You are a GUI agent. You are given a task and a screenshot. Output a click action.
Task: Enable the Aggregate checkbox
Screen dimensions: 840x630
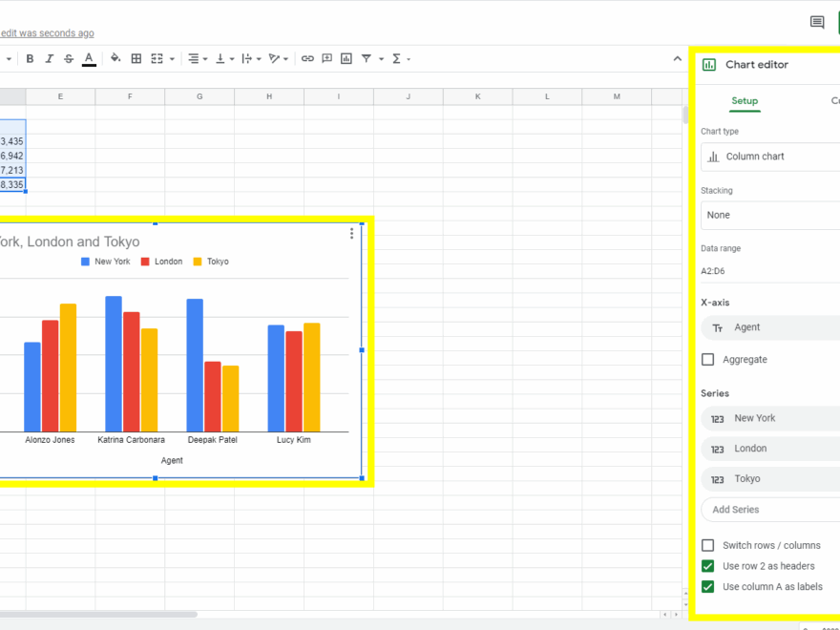706,360
